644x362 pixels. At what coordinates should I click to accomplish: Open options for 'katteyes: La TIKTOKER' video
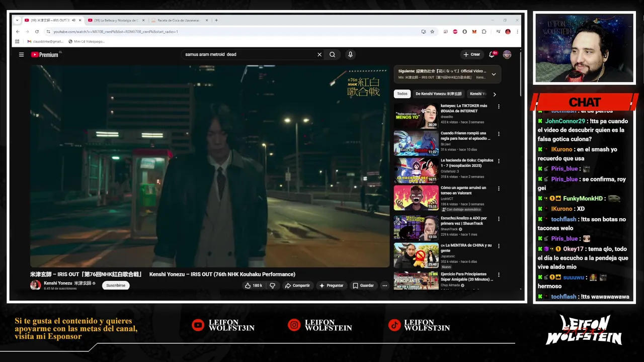tap(499, 107)
